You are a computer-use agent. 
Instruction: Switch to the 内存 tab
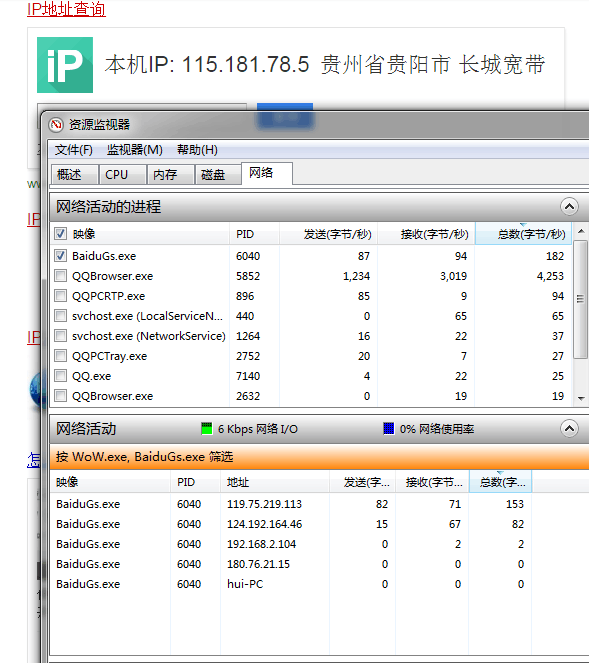[x=170, y=175]
